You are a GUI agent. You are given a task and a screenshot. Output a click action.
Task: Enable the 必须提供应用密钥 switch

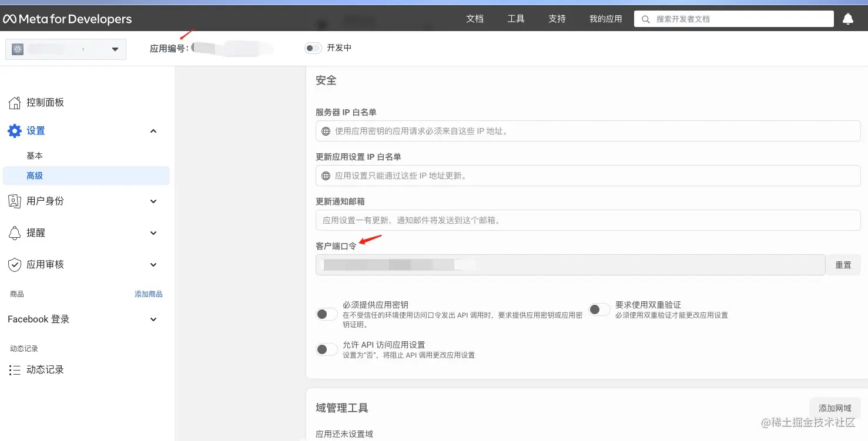[x=327, y=314]
